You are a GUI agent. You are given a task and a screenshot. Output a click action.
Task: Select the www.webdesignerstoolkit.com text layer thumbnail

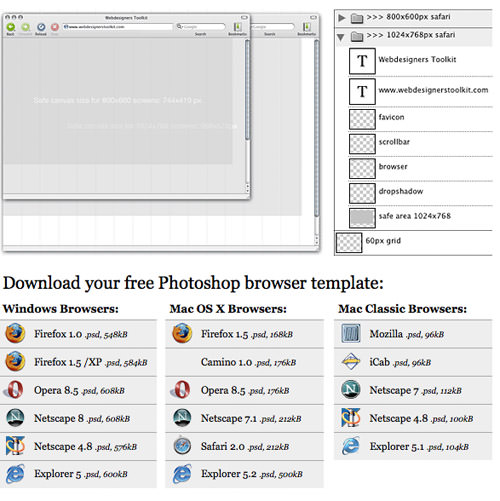[x=362, y=92]
